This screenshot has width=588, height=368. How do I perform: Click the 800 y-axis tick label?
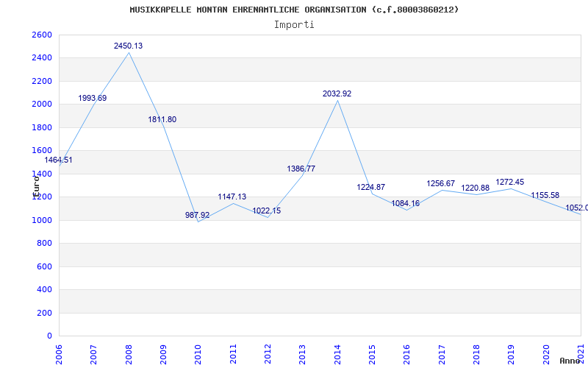pyautogui.click(x=44, y=244)
